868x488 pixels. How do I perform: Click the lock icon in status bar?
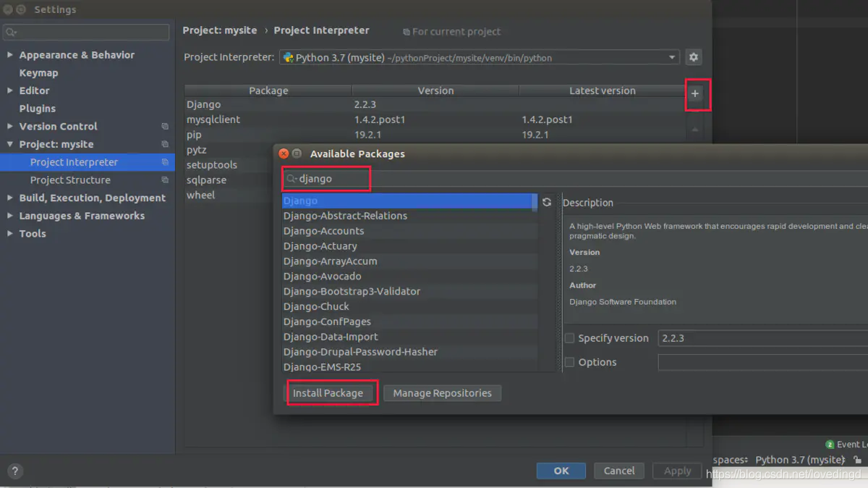(857, 460)
